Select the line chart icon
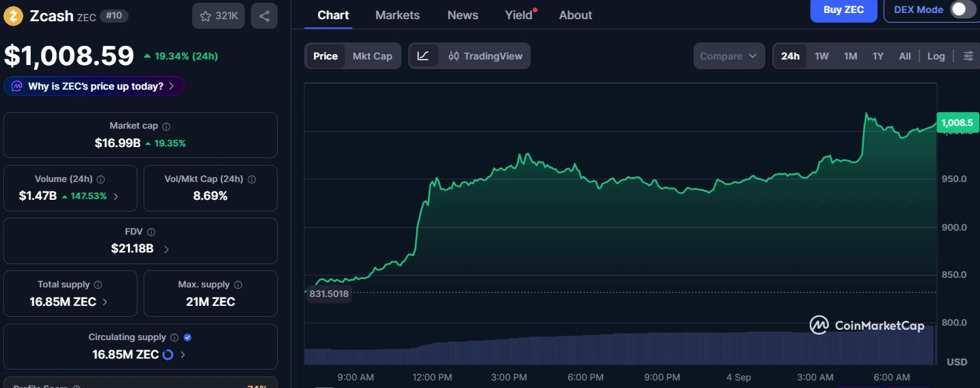 (423, 56)
